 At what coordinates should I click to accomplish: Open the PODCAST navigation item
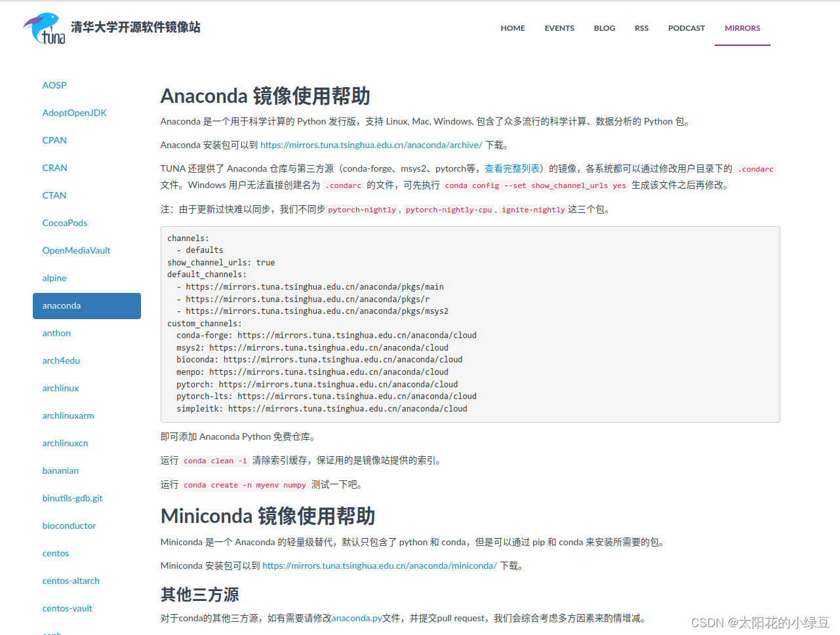[x=687, y=28]
